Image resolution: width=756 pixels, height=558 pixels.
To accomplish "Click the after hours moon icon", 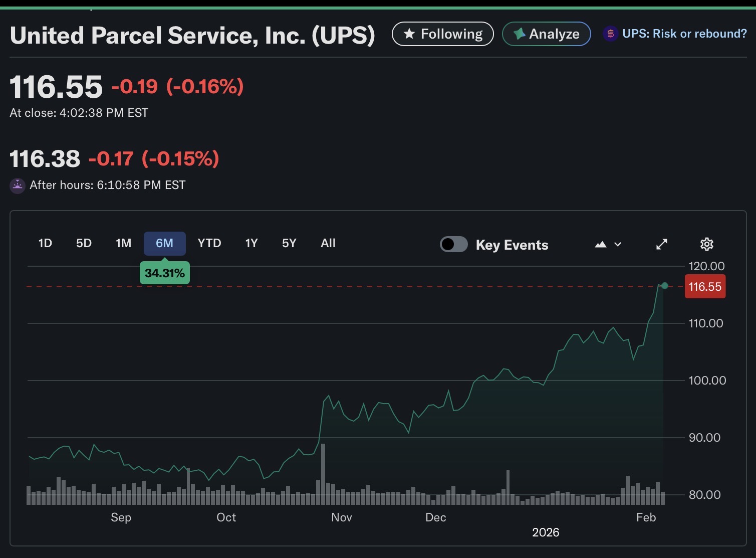I will [x=18, y=186].
